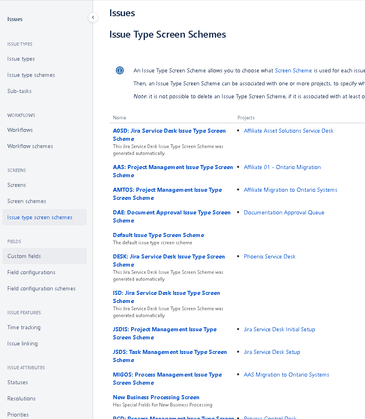Go to Sub-tasks settings
Screen dimensions: 365x419
19,91
